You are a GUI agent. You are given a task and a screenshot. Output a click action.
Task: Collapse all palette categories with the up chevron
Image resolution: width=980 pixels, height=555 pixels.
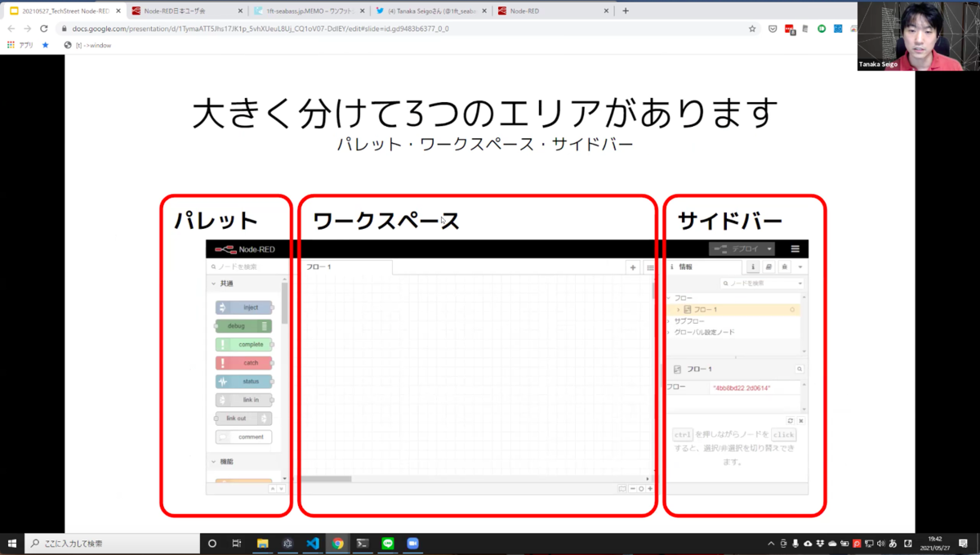pos(273,489)
